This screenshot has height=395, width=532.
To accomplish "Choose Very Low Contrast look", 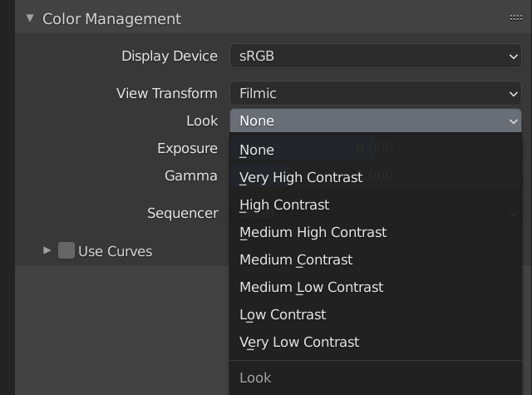I will 299,342.
